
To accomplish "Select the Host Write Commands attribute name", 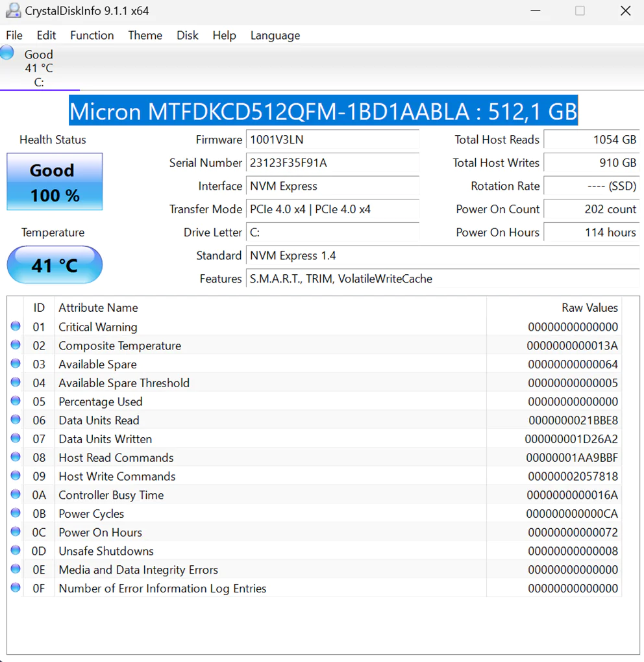I will (x=117, y=476).
